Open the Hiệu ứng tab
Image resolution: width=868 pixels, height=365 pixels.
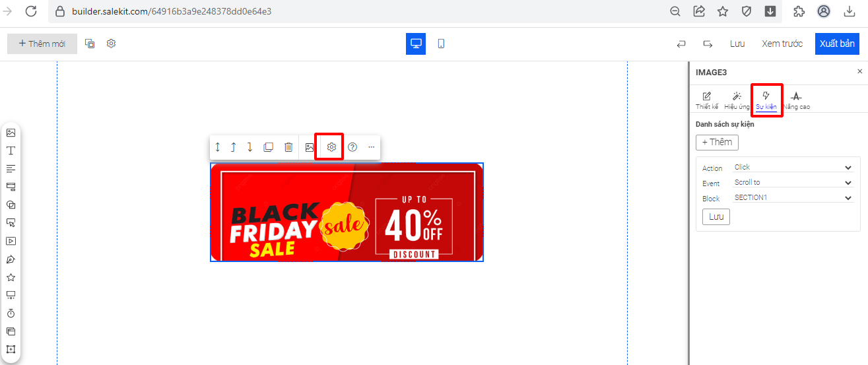[737, 100]
